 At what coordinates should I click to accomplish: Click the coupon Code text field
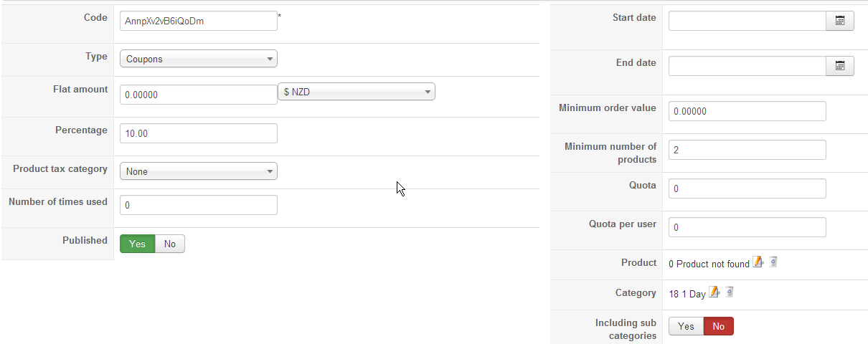tap(198, 21)
